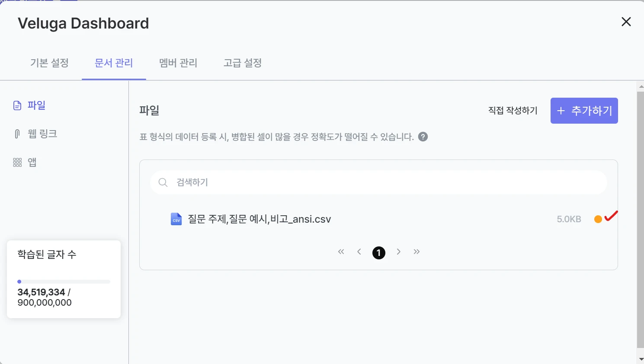644x364 pixels.
Task: Click the 검색하기 search field
Action: point(378,182)
